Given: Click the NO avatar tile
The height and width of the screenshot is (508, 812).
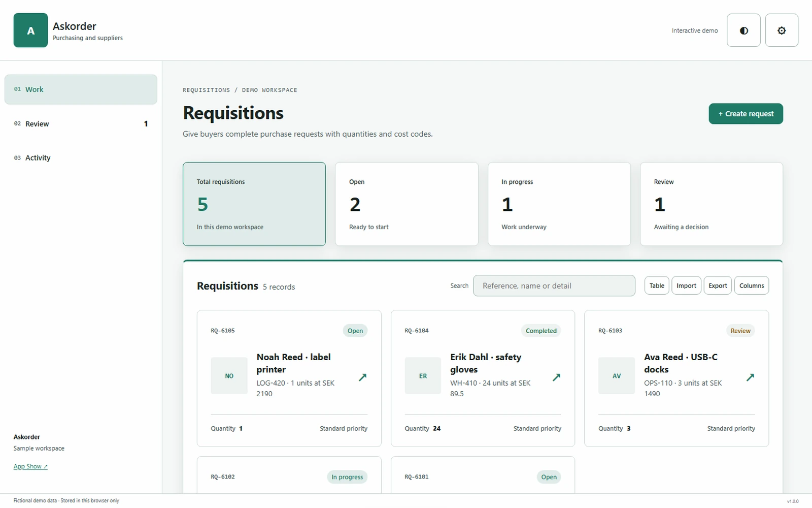Looking at the screenshot, I should click(x=229, y=376).
